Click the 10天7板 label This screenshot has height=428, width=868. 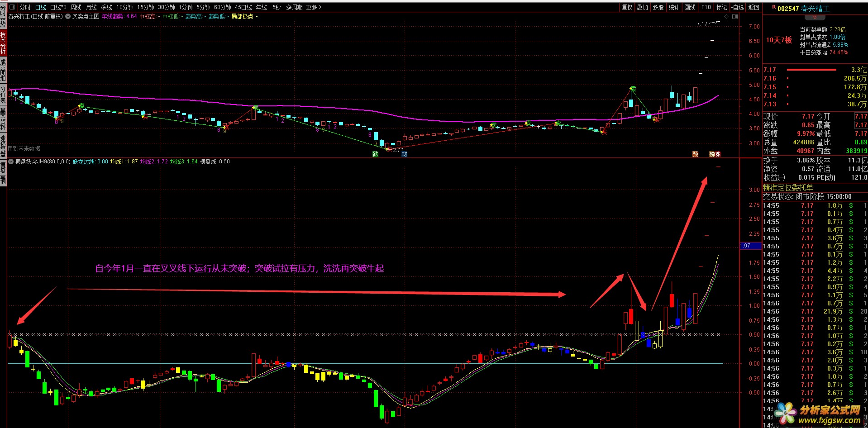point(779,40)
